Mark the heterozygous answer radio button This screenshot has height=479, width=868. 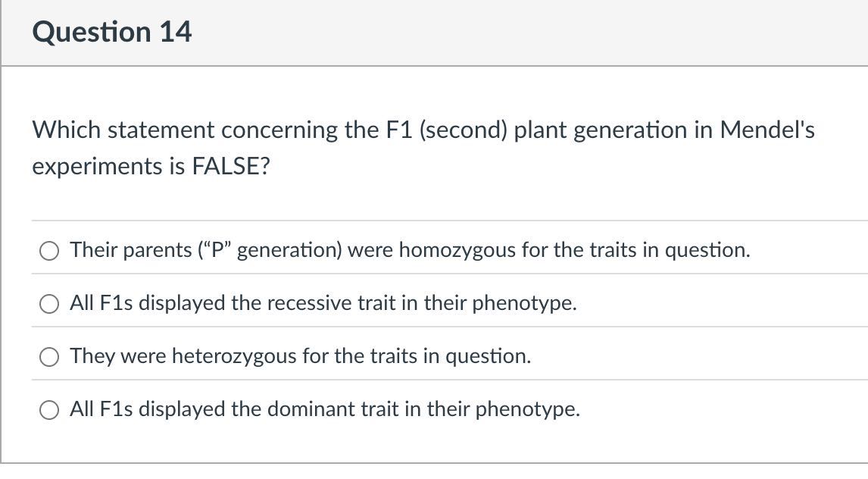coord(49,357)
